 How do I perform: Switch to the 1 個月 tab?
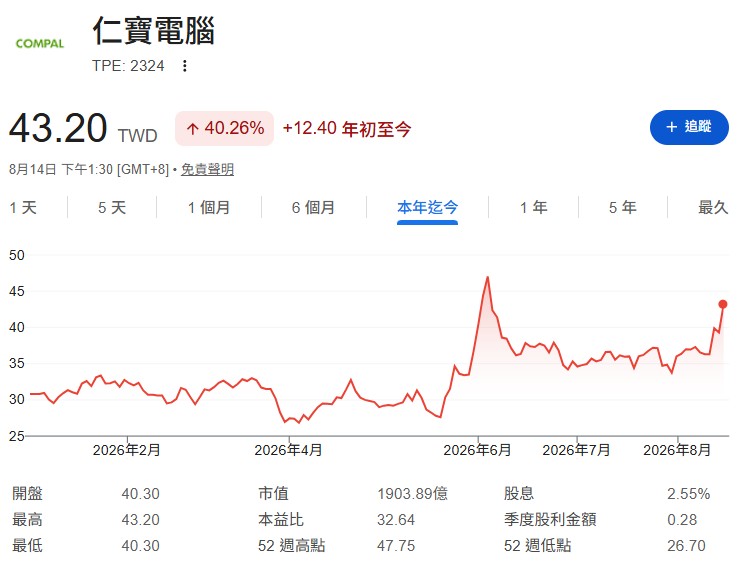[x=209, y=207]
